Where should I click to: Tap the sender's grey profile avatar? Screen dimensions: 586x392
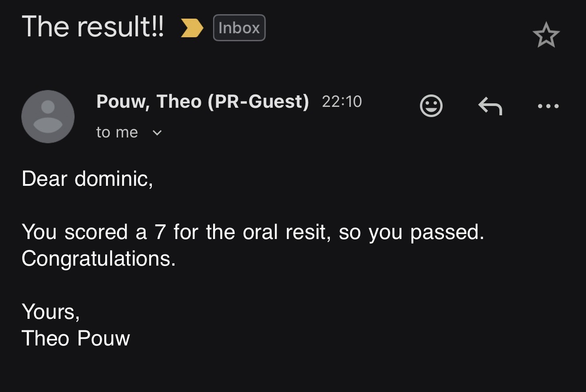[x=48, y=117]
